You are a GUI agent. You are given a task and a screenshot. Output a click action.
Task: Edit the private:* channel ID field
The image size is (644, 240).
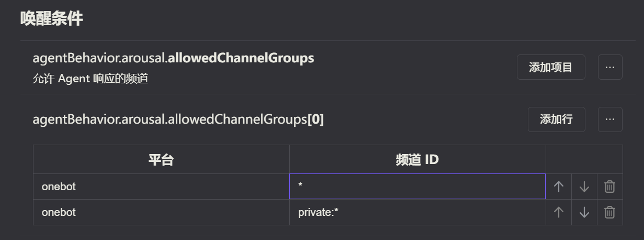click(417, 212)
